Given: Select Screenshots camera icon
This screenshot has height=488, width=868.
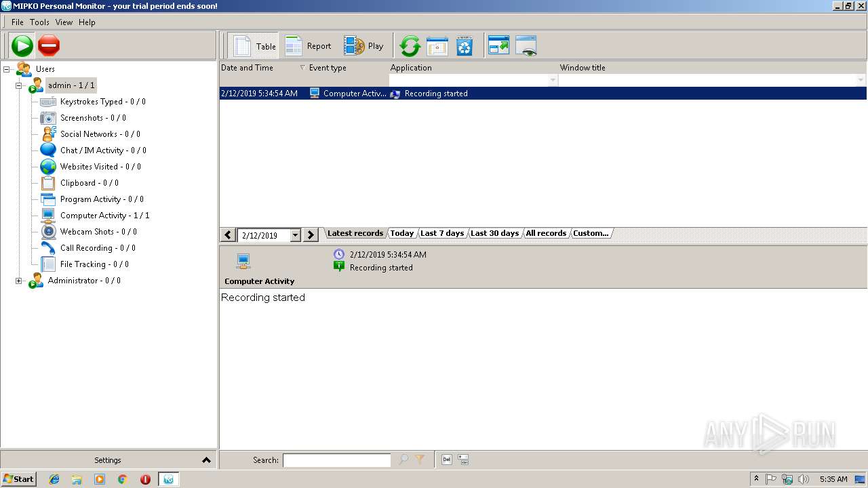Looking at the screenshot, I should 48,118.
